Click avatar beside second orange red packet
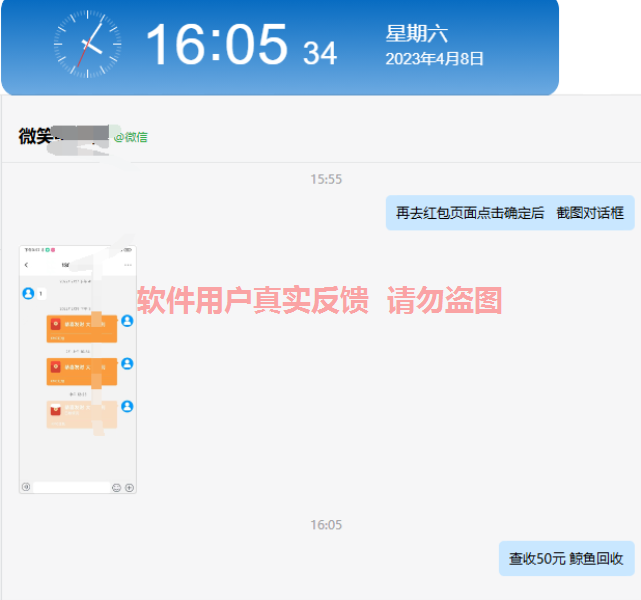641x600 pixels. (x=127, y=364)
